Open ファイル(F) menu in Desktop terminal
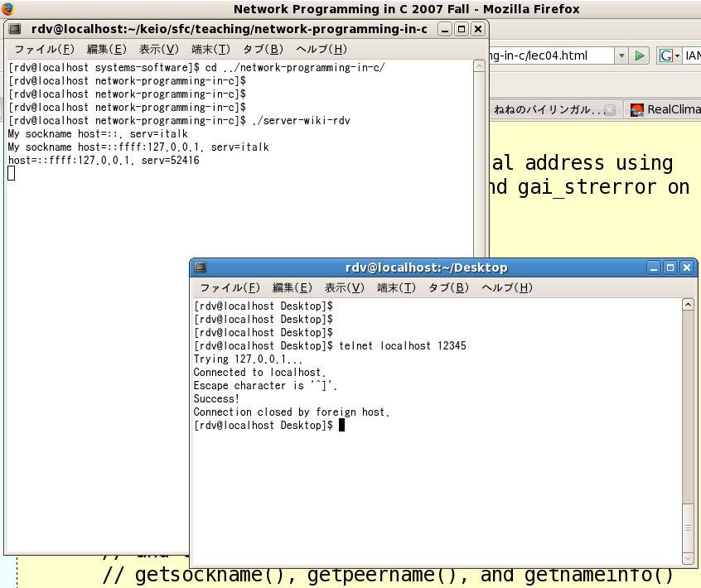The width and height of the screenshot is (701, 588). pyautogui.click(x=230, y=287)
